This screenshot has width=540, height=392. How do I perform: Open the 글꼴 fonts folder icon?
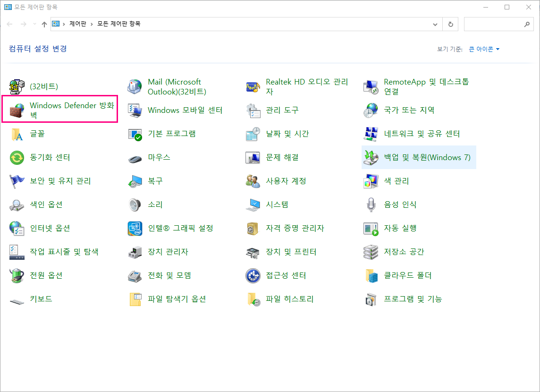[17, 134]
